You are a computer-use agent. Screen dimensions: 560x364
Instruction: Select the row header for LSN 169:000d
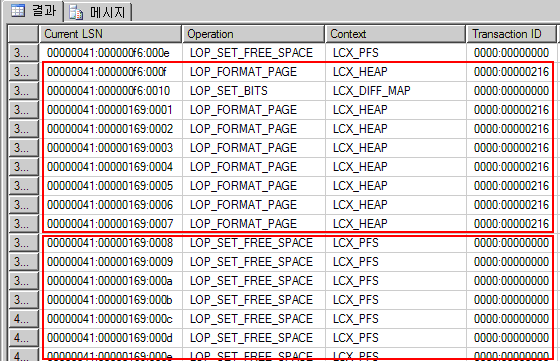tap(23, 338)
